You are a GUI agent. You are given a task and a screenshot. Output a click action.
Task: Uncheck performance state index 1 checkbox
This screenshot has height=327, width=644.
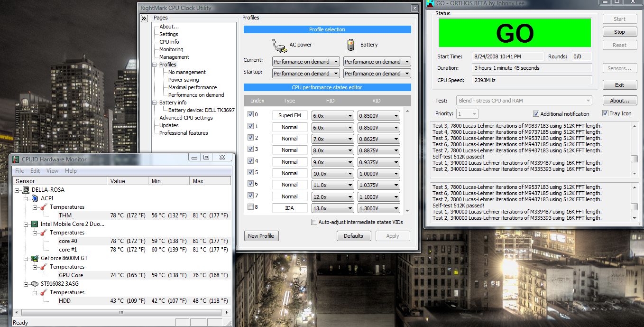tap(250, 126)
